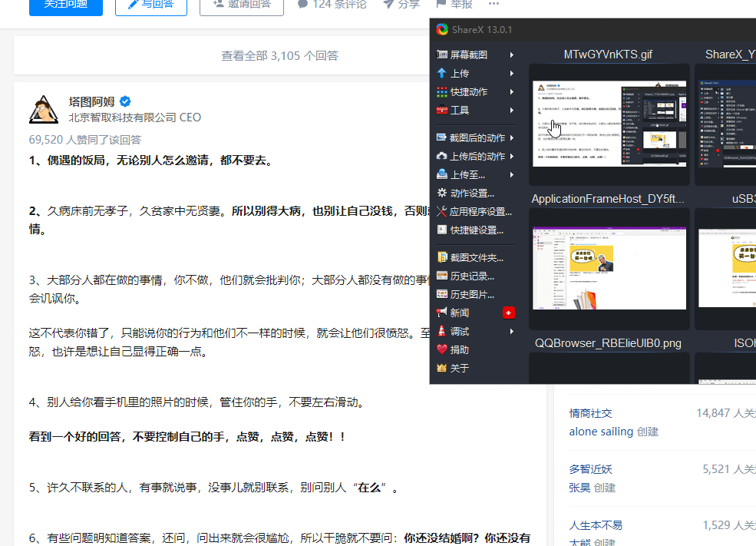Image resolution: width=756 pixels, height=546 pixels.
Task: Expand the 屏幕截图 submenu arrow
Action: (512, 55)
